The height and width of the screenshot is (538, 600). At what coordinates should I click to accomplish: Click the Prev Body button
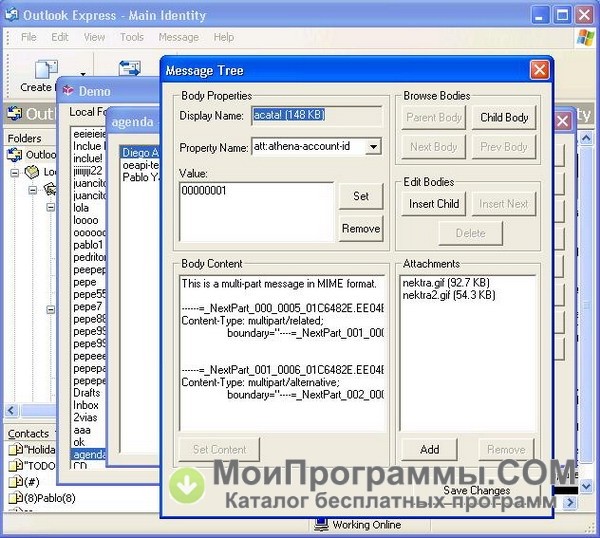[x=504, y=147]
